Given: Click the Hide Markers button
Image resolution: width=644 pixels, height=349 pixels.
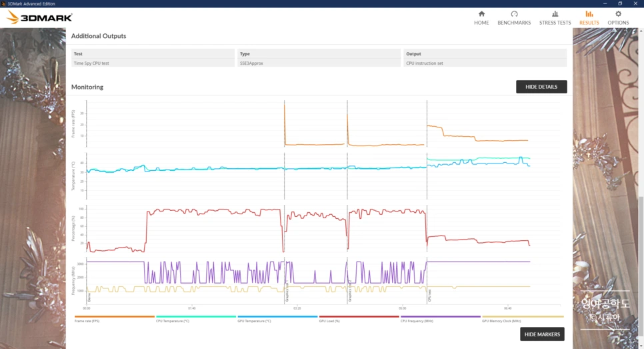Looking at the screenshot, I should [x=542, y=334].
